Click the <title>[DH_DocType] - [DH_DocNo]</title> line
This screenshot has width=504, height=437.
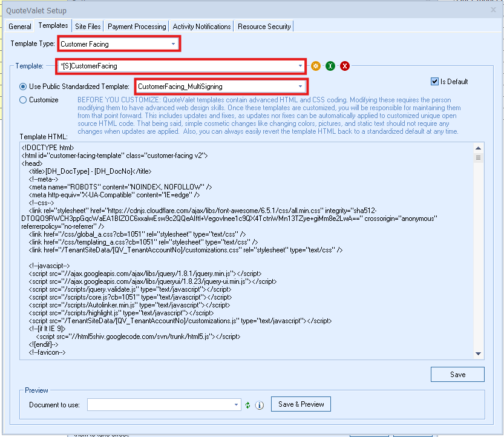pyautogui.click(x=90, y=171)
